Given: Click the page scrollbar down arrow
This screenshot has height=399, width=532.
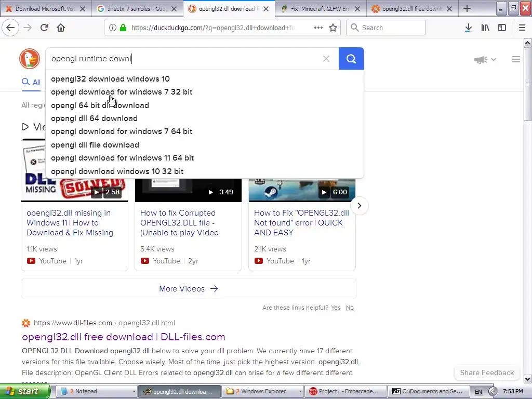Looking at the screenshot, I should click(x=527, y=379).
